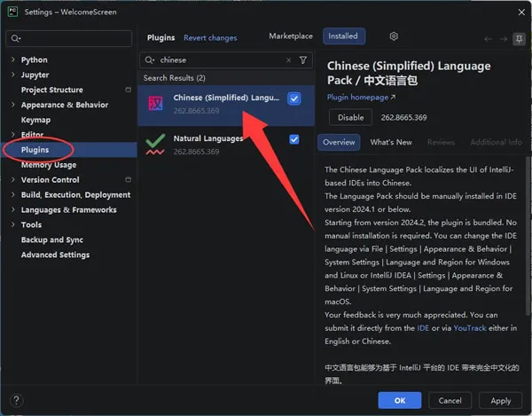Image resolution: width=532 pixels, height=416 pixels.
Task: Switch to the Marketplace tab
Action: tap(291, 36)
